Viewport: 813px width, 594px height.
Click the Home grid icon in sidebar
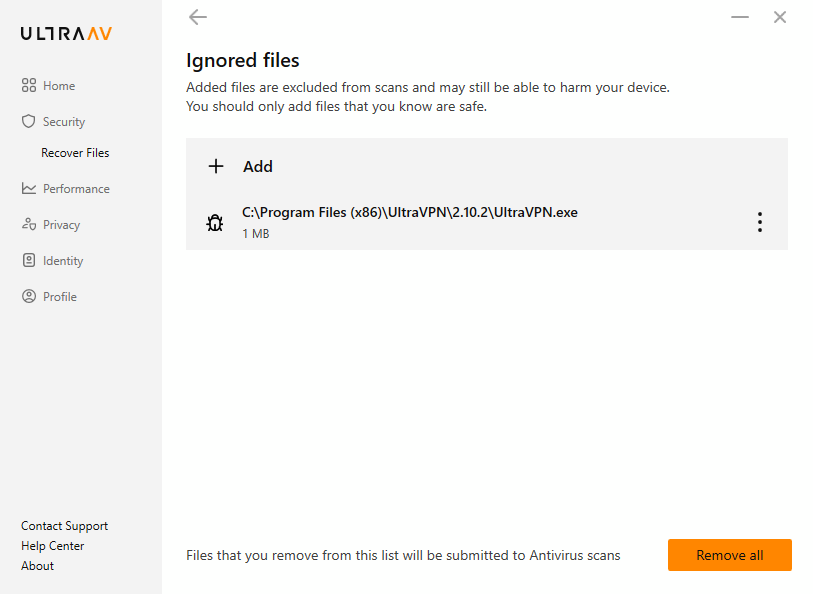29,86
